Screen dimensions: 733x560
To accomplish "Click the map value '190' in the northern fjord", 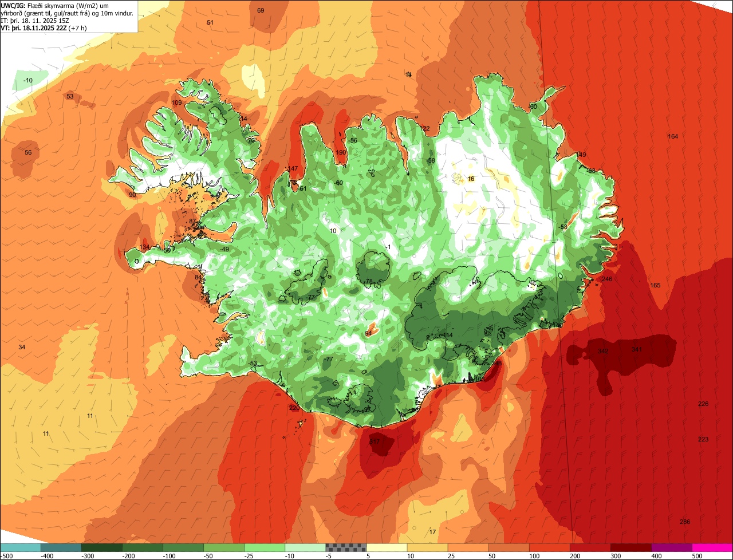I will pos(341,153).
